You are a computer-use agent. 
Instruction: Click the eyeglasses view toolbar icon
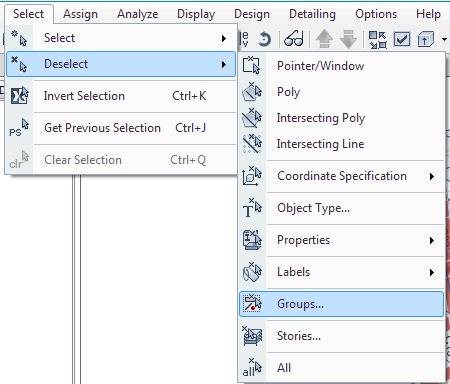[x=294, y=39]
